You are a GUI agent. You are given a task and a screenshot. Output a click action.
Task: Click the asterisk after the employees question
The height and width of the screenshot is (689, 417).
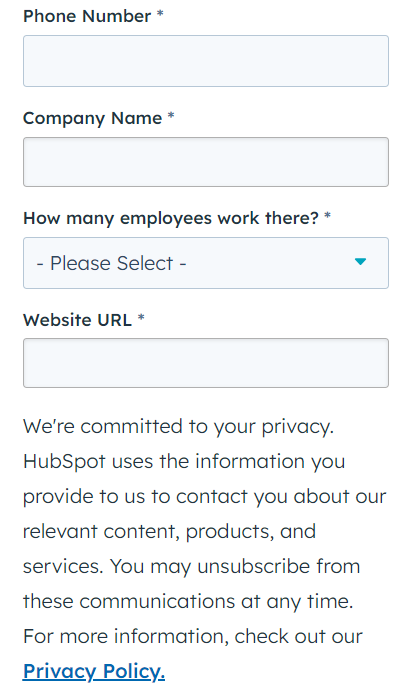tap(327, 216)
